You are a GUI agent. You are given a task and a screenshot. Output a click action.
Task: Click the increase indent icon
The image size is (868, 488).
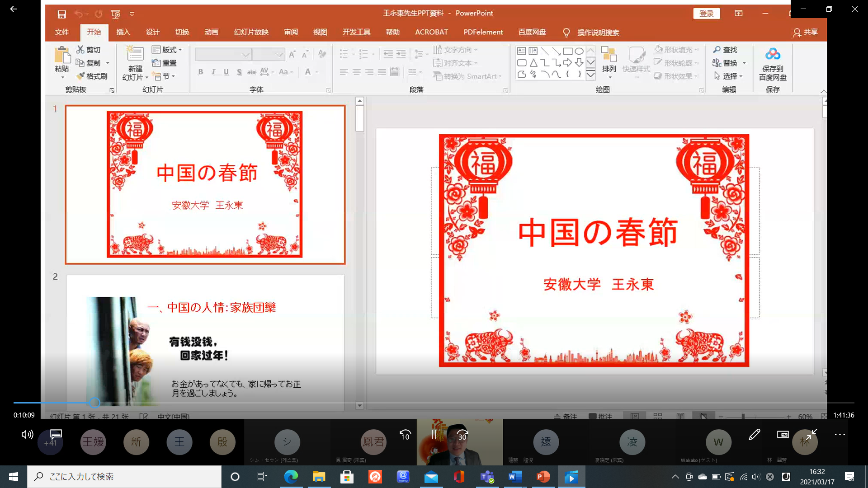tap(401, 54)
